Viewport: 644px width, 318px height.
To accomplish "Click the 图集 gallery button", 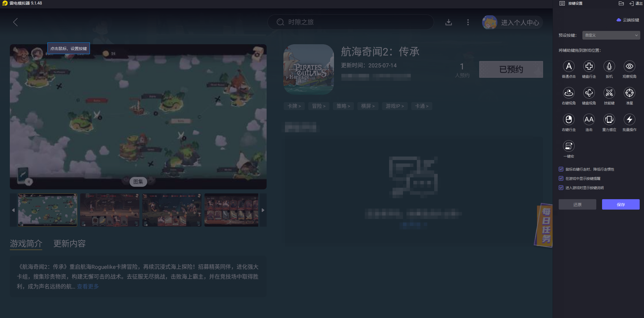I will (138, 182).
